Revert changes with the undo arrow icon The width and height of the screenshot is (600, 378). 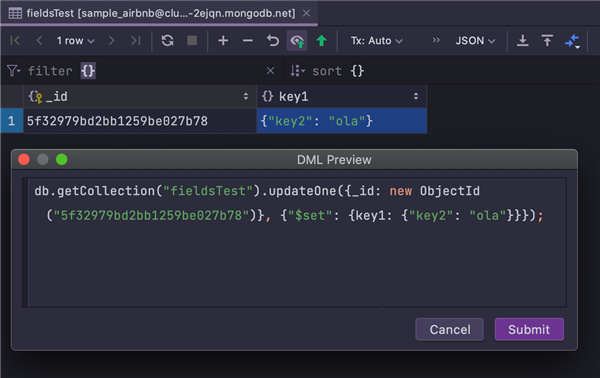pos(272,41)
